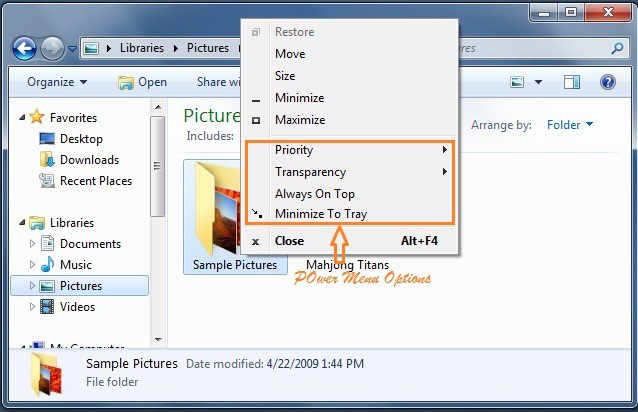
Task: Open the Priority submenu
Action: click(x=349, y=150)
